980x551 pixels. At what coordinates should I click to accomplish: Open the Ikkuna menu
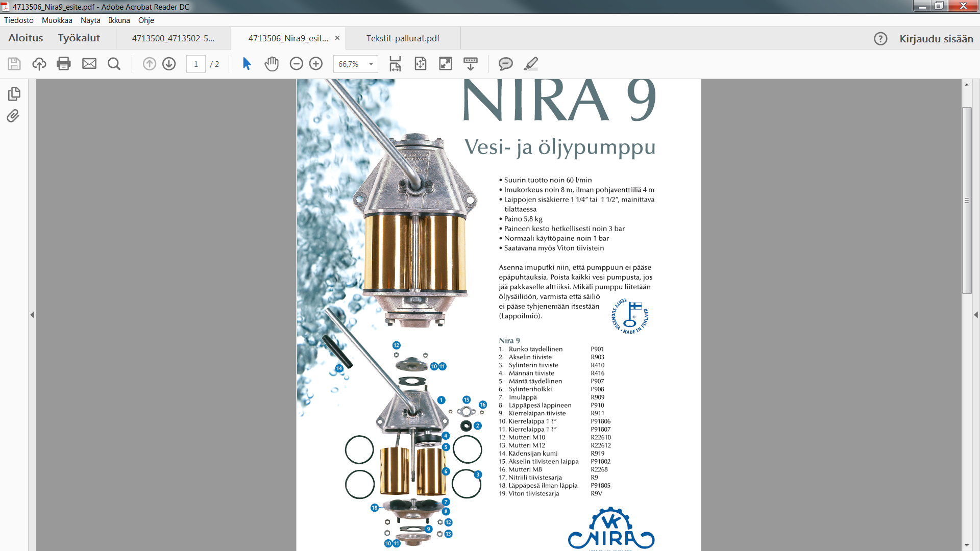tap(119, 20)
